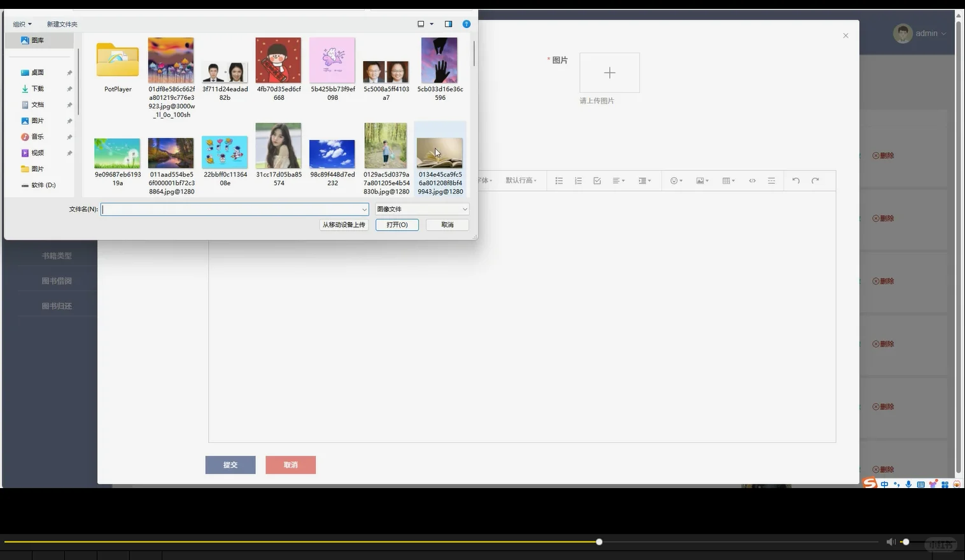965x560 pixels.
Task: Insert a numbered list in editor
Action: tap(578, 181)
